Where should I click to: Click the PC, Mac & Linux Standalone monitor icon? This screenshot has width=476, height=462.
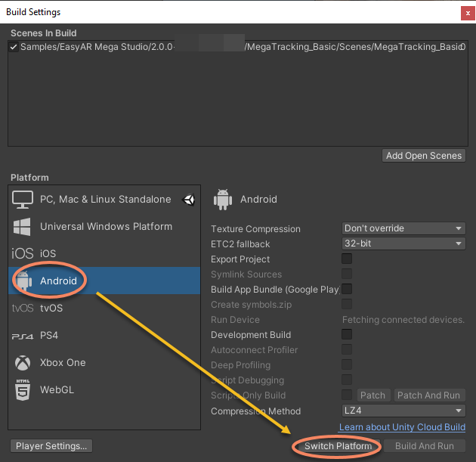click(x=23, y=200)
